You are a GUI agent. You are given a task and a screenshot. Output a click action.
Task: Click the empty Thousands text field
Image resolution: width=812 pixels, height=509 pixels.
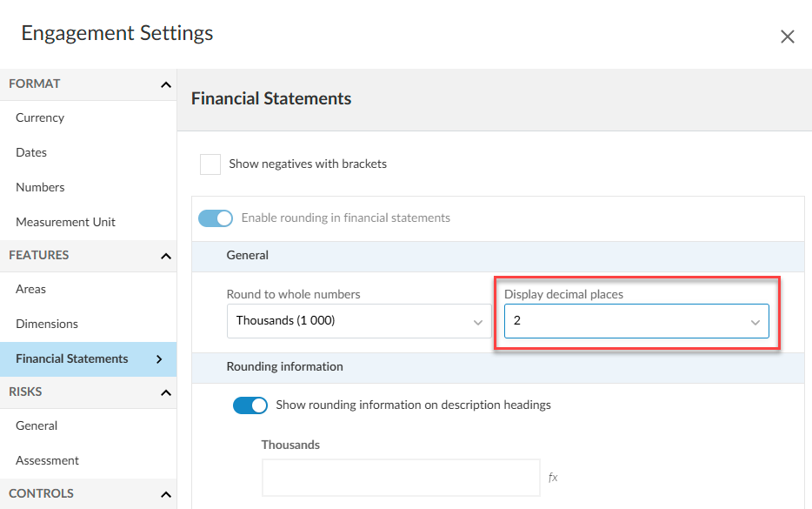[400, 477]
